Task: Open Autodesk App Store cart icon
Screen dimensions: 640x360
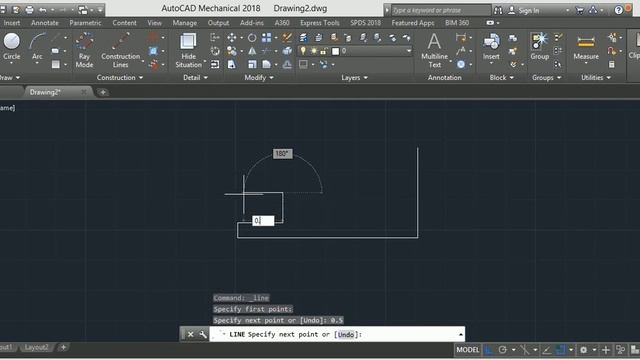Action: pos(579,10)
